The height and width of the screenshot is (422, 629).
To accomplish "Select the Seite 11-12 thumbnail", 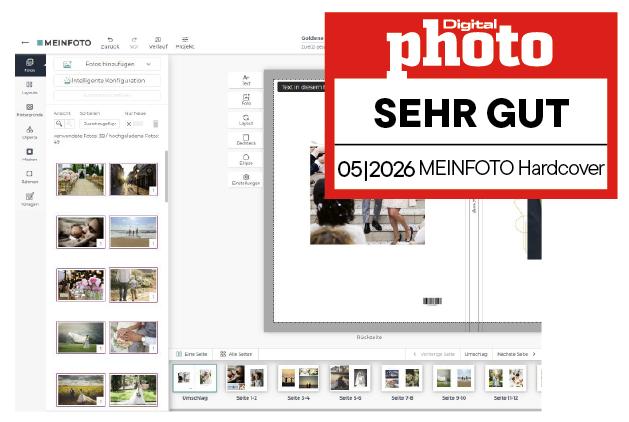I will tap(505, 377).
